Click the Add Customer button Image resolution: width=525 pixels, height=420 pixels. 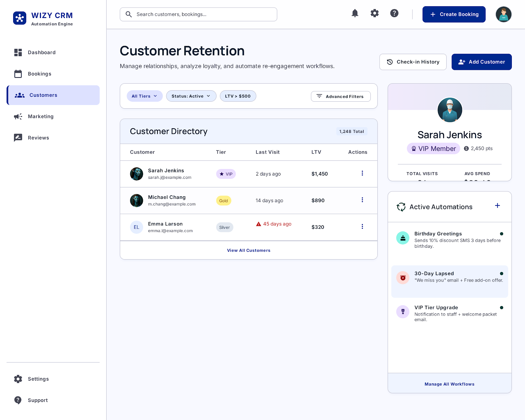(481, 62)
